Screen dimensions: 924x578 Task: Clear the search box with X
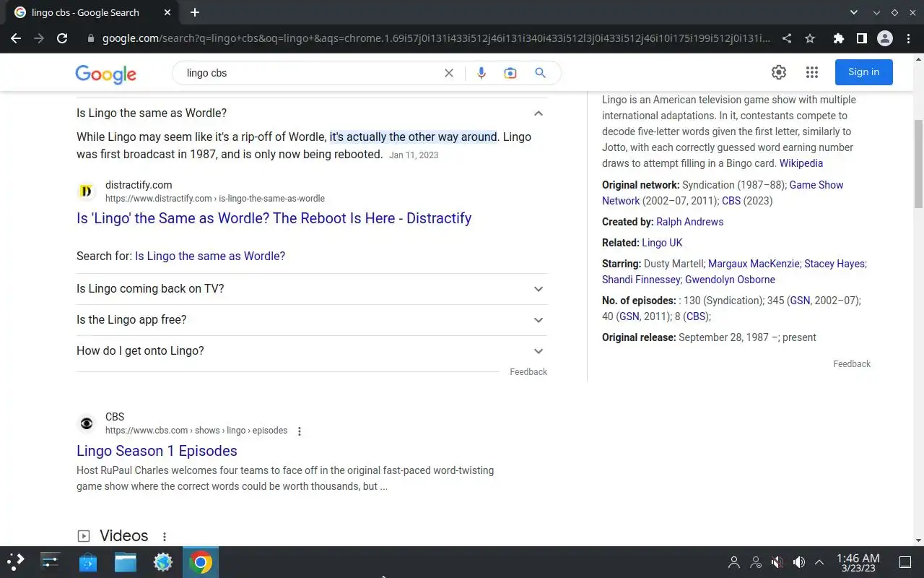click(x=449, y=73)
